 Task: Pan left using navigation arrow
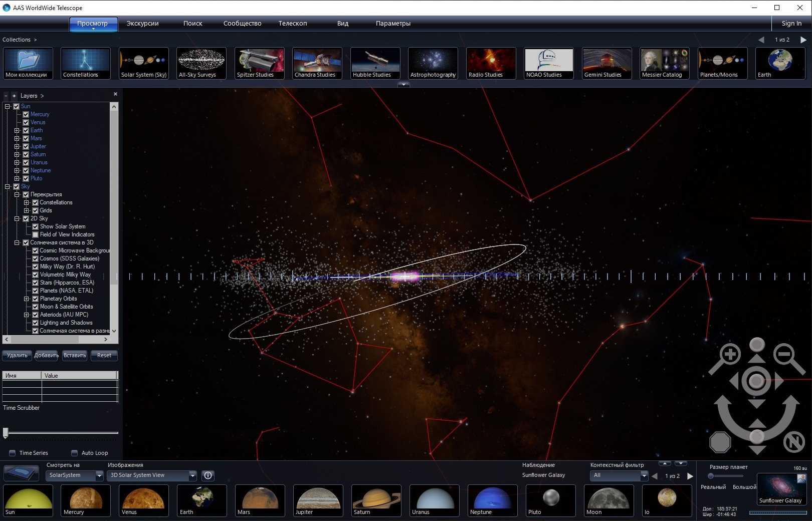click(x=734, y=381)
